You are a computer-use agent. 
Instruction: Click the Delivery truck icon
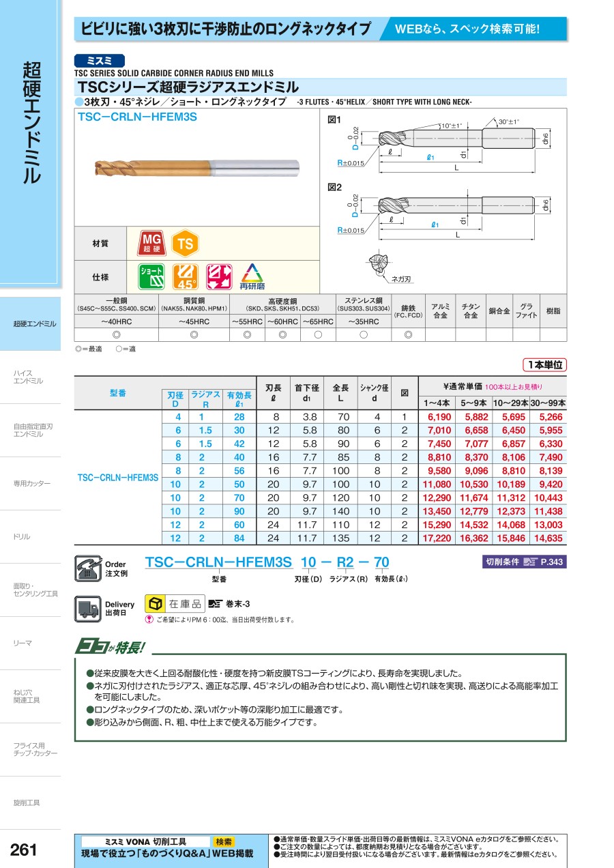[x=87, y=607]
